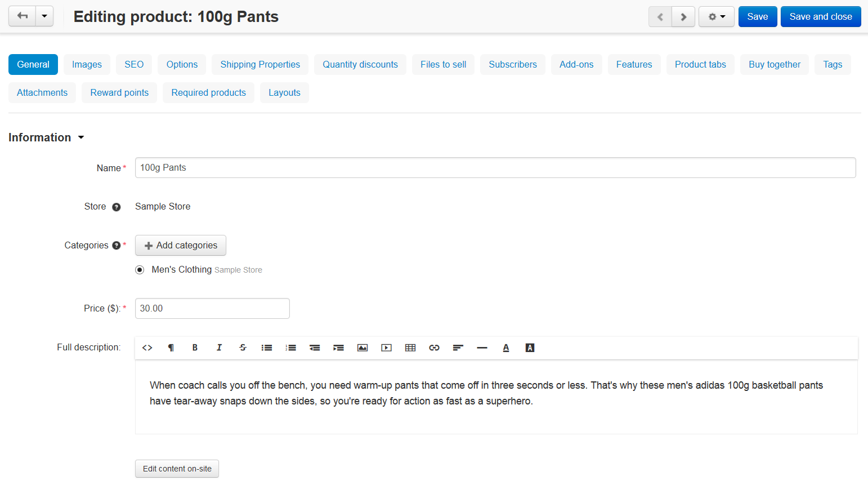
Task: Open the Product tabs tab
Action: [x=700, y=64]
